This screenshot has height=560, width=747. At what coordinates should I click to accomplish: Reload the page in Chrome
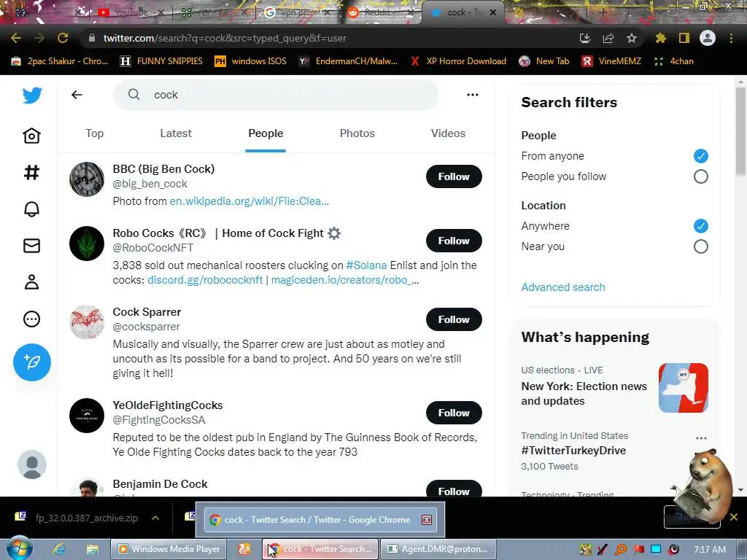click(63, 38)
